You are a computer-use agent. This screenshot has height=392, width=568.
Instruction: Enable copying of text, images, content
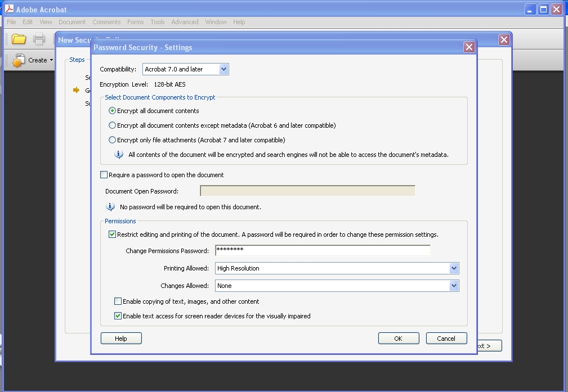[118, 301]
